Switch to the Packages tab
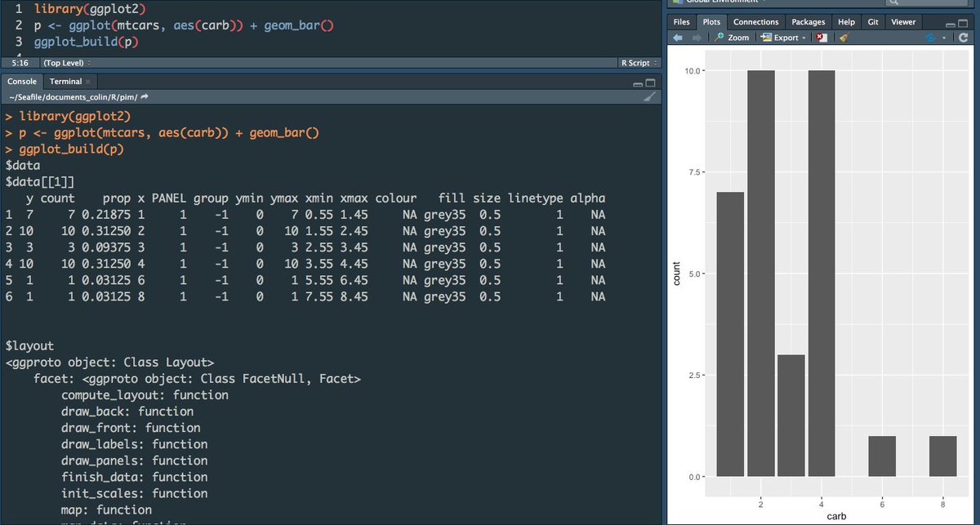 pyautogui.click(x=808, y=22)
